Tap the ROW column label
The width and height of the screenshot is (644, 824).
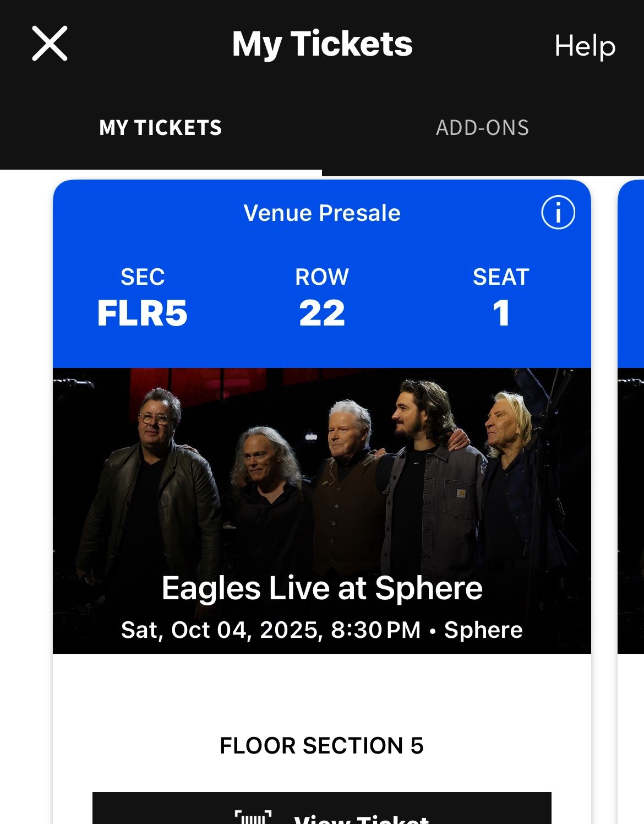coord(322,277)
